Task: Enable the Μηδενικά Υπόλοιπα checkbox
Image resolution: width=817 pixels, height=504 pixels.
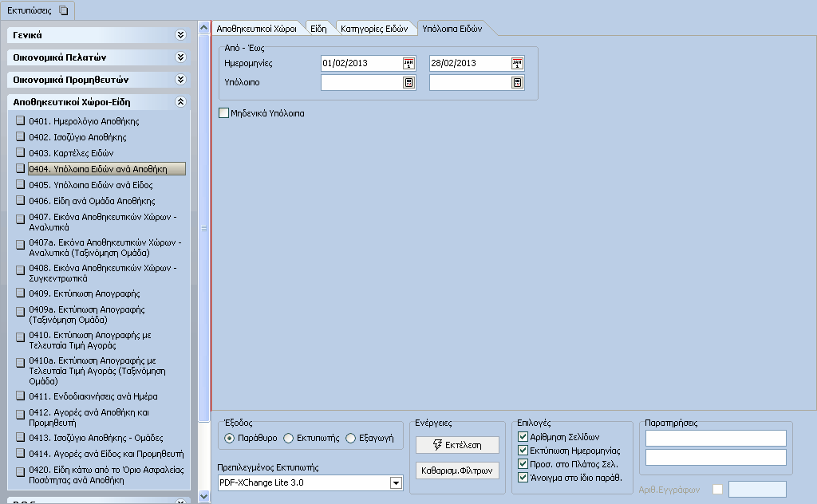Action: pyautogui.click(x=224, y=113)
